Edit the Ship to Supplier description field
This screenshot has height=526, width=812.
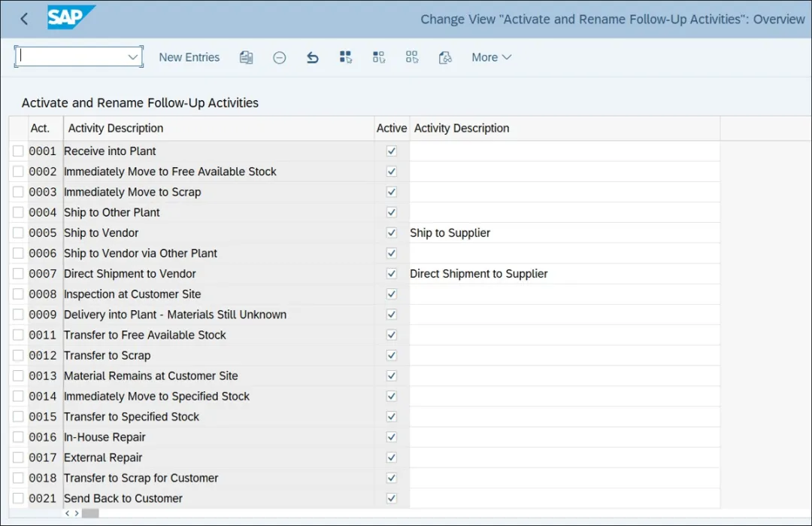coord(564,233)
